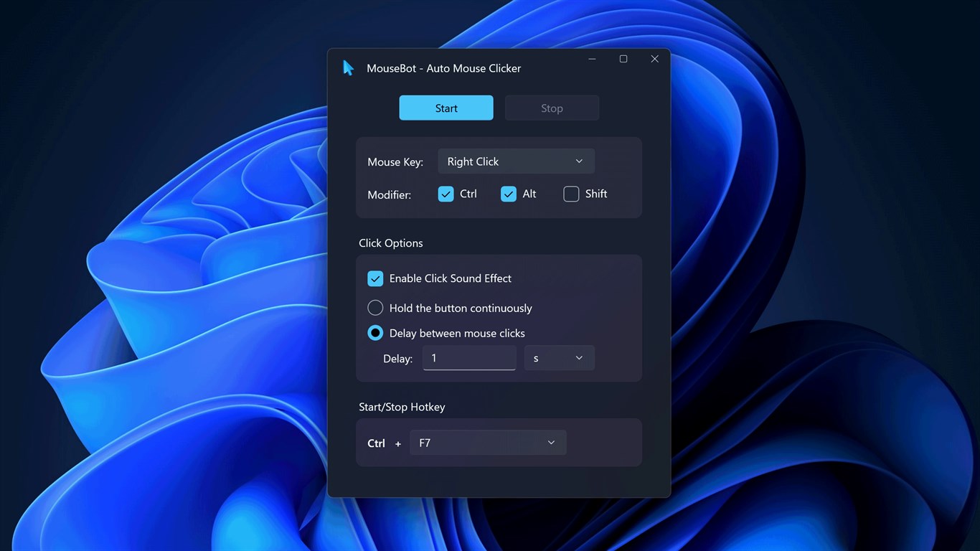The height and width of the screenshot is (551, 980).
Task: Click the Click Options heading
Action: pyautogui.click(x=391, y=243)
